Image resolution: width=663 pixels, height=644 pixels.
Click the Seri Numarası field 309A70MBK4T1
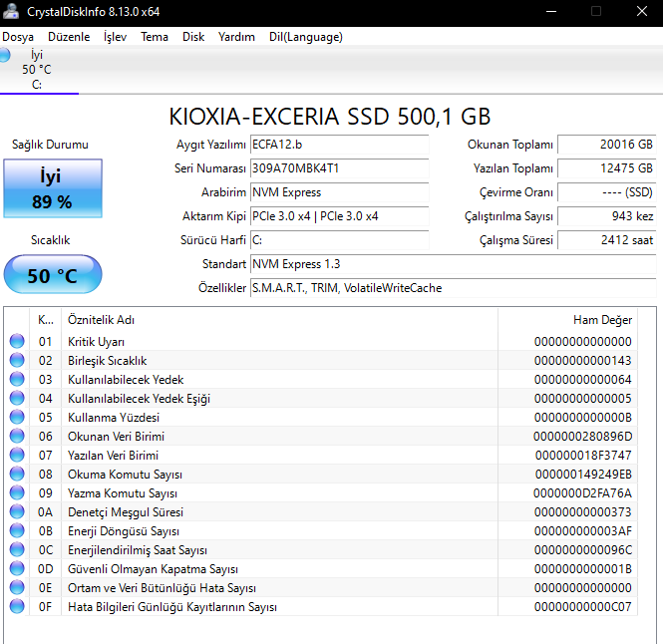tap(340, 168)
